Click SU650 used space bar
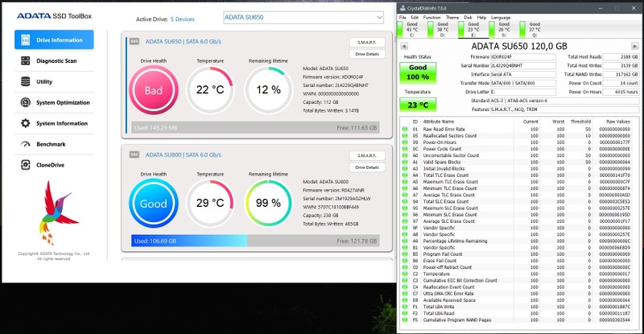Screen dimensions: 644x334 click(255, 128)
